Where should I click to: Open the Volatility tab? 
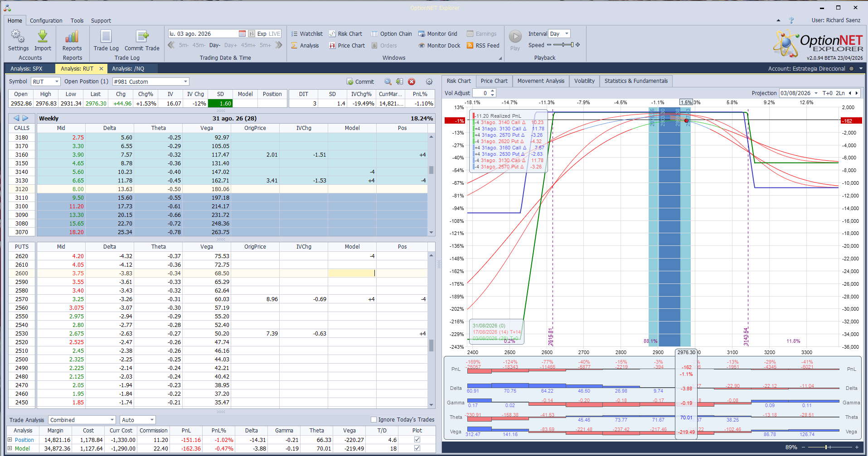pyautogui.click(x=584, y=81)
